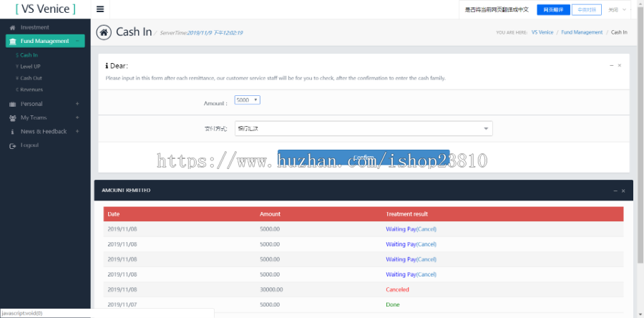Viewport: 644px width, 318px height.
Task: Click the blue Confirm button
Action: point(364,158)
